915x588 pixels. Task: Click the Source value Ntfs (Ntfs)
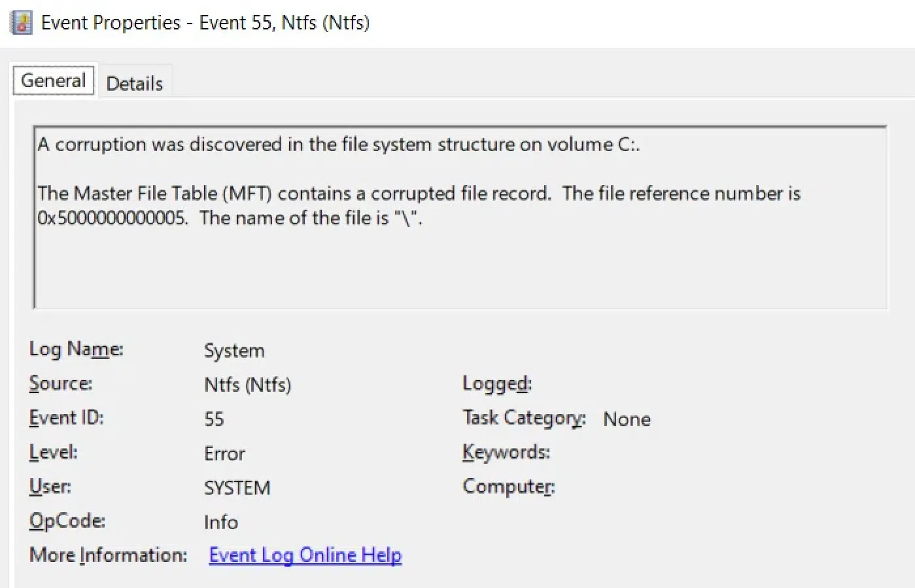[x=247, y=385]
